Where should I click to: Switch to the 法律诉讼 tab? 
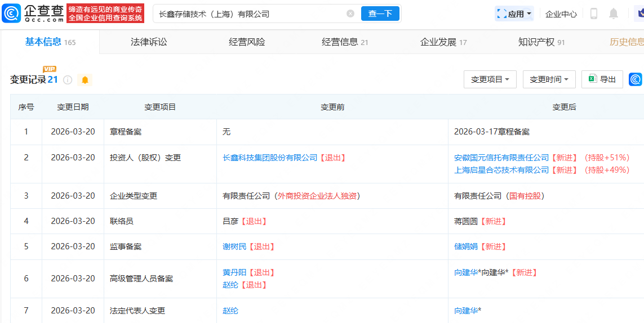[x=149, y=42]
